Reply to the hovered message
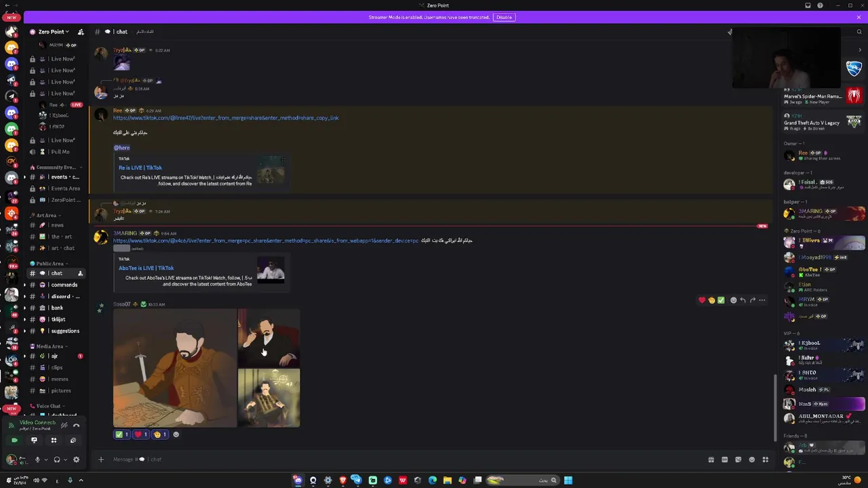The width and height of the screenshot is (868, 488). coord(743,300)
